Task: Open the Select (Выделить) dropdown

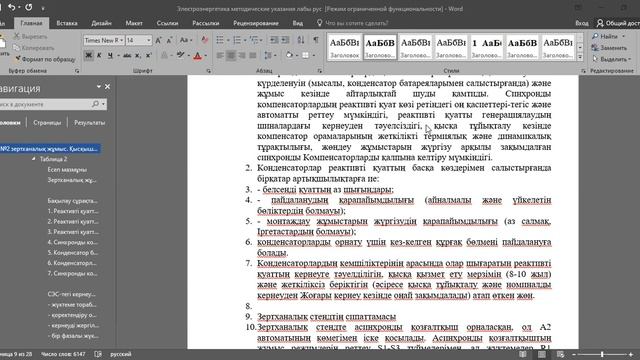Action: 611,59
